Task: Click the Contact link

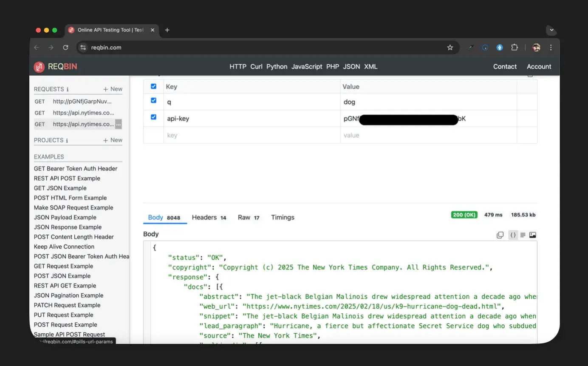Action: point(505,67)
